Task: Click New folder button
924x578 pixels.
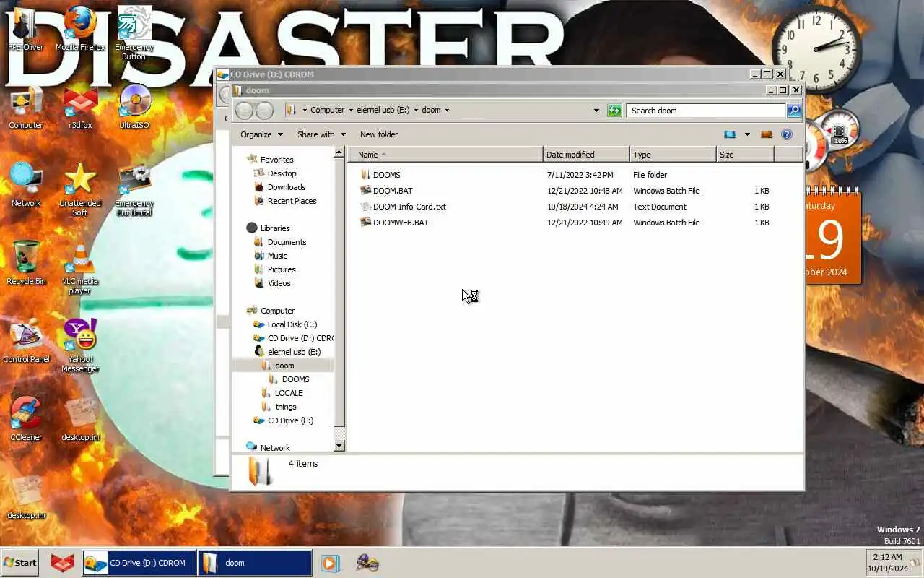Action: pos(379,134)
